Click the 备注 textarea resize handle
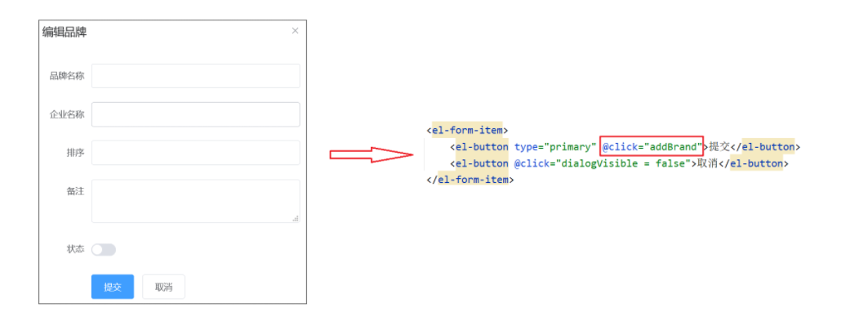The height and width of the screenshot is (312, 868). (296, 219)
